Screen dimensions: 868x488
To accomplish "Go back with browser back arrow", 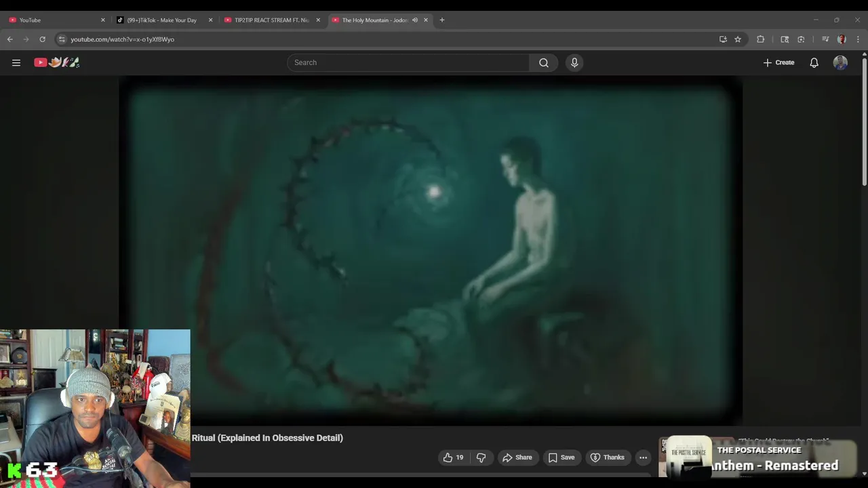I will pyautogui.click(x=10, y=39).
